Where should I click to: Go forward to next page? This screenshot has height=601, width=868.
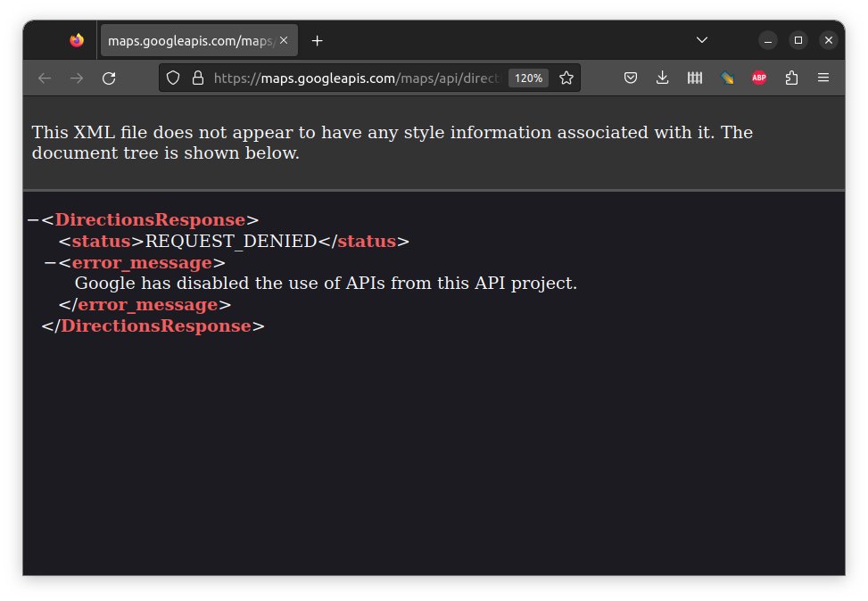[77, 78]
